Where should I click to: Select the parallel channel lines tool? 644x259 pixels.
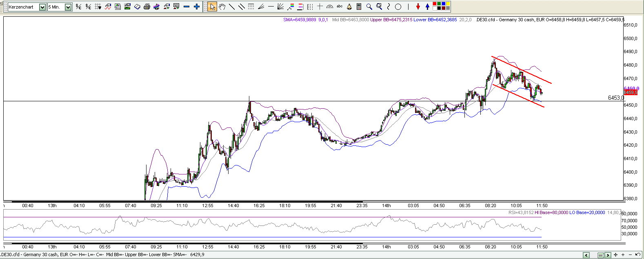click(x=241, y=7)
